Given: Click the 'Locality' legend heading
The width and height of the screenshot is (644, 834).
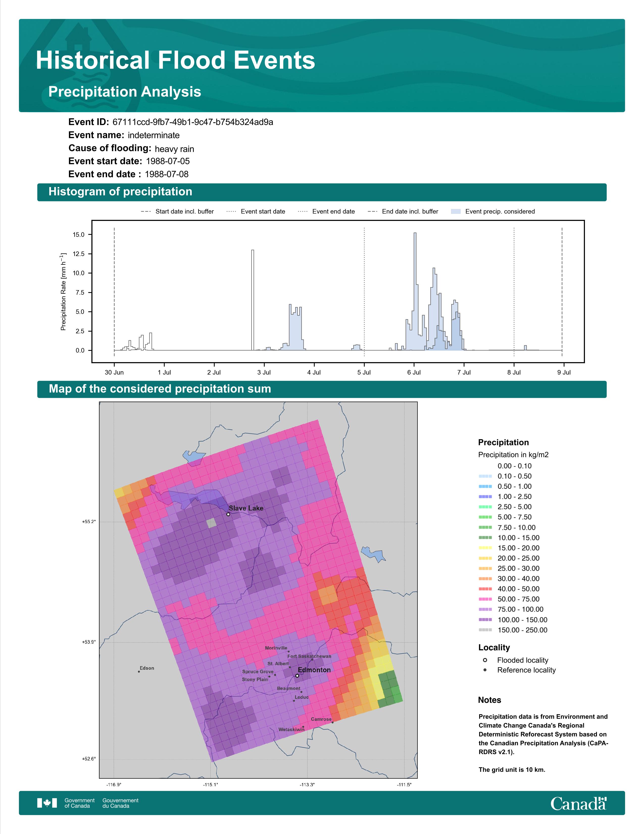Looking at the screenshot, I should (494, 648).
